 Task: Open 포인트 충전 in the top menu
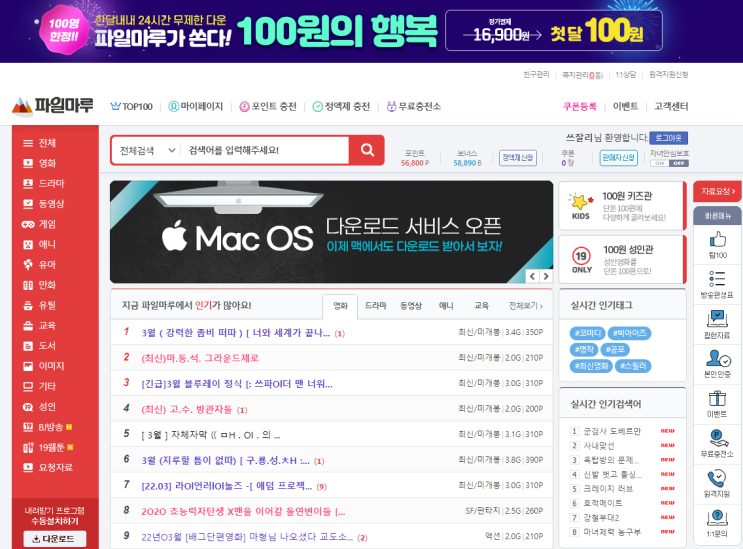[268, 107]
